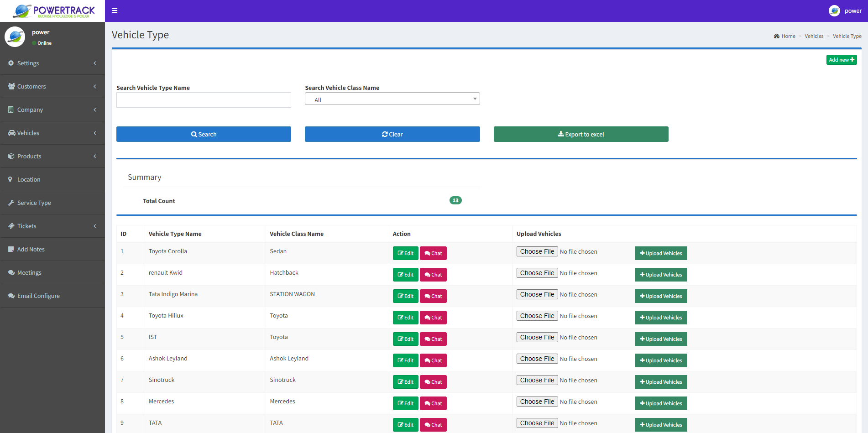Click the PowerTrack logo in the header
The image size is (868, 433).
click(53, 11)
